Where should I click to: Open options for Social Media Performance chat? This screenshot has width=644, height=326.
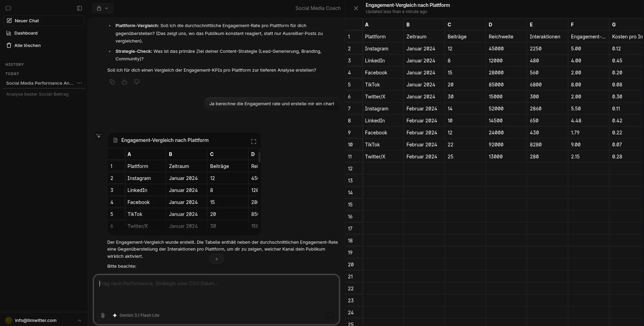click(80, 83)
